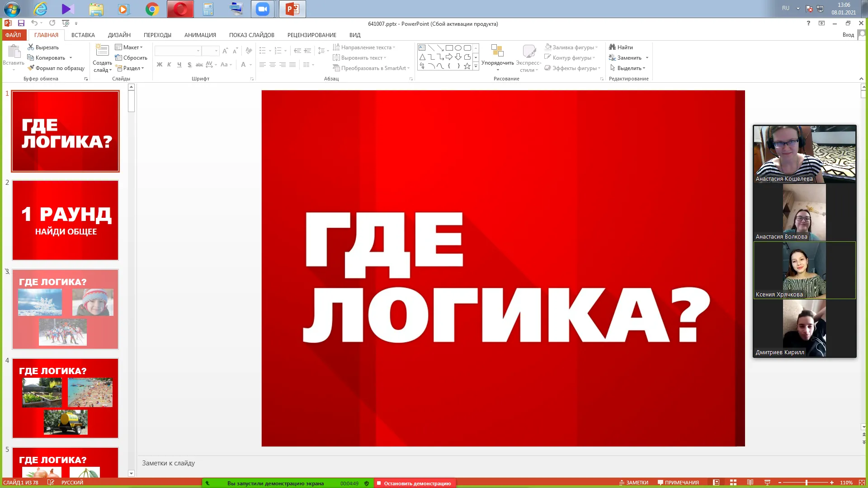Open the font size combo box

pos(210,51)
